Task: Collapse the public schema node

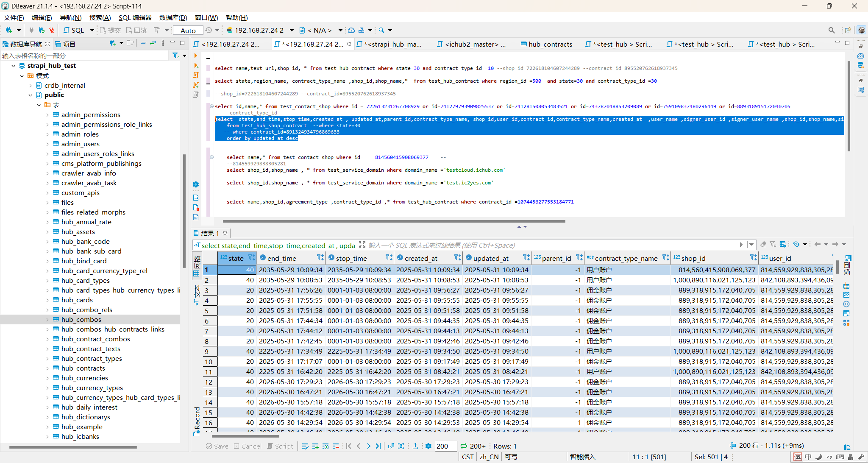Action: pos(31,95)
